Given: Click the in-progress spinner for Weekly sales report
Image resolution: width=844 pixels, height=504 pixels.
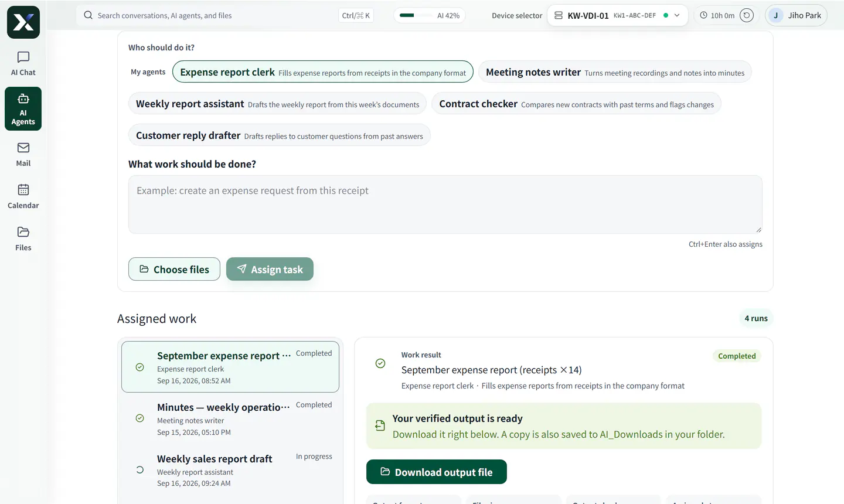Looking at the screenshot, I should click(139, 470).
